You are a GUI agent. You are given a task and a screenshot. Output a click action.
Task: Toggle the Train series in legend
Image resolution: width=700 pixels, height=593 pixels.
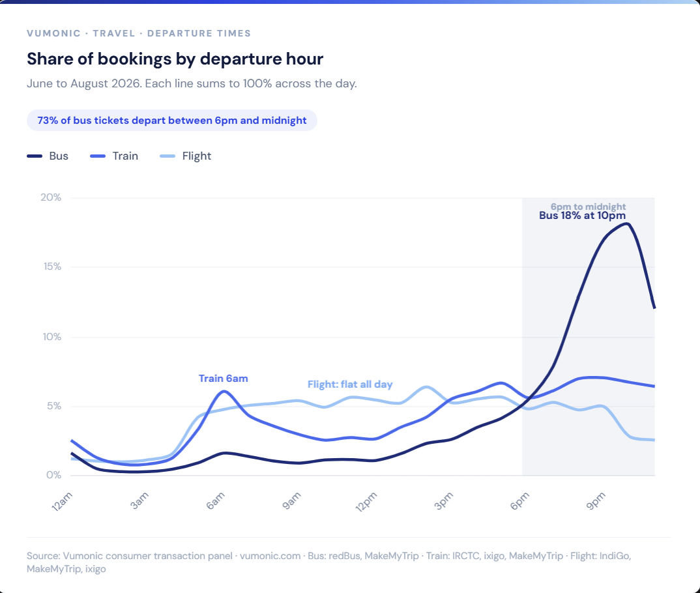114,156
